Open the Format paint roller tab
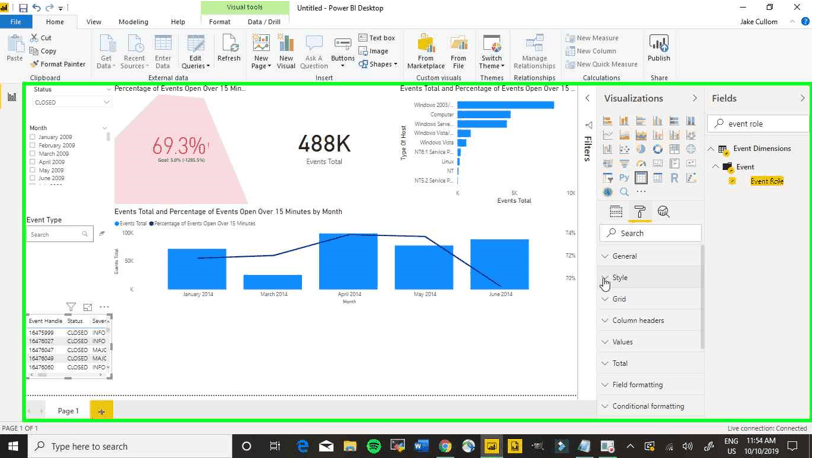The height and width of the screenshot is (458, 813). 640,212
